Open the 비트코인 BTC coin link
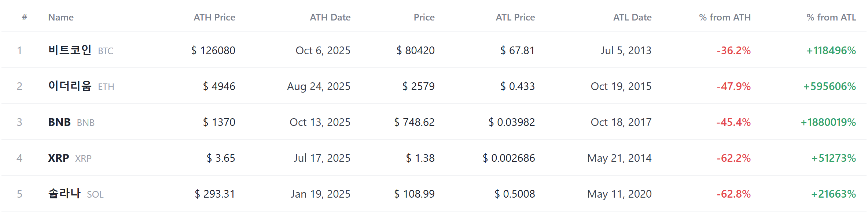Viewport: 868px width, 213px height. (81, 50)
